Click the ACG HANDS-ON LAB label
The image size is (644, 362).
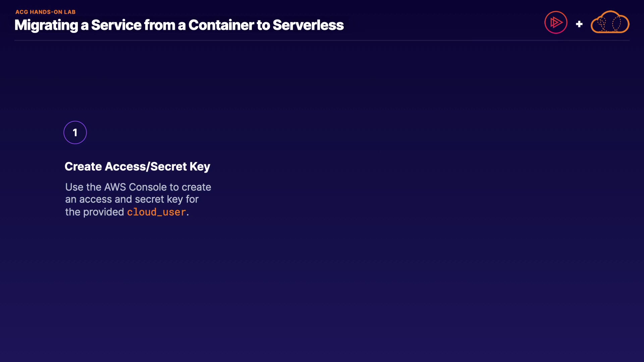tap(45, 12)
